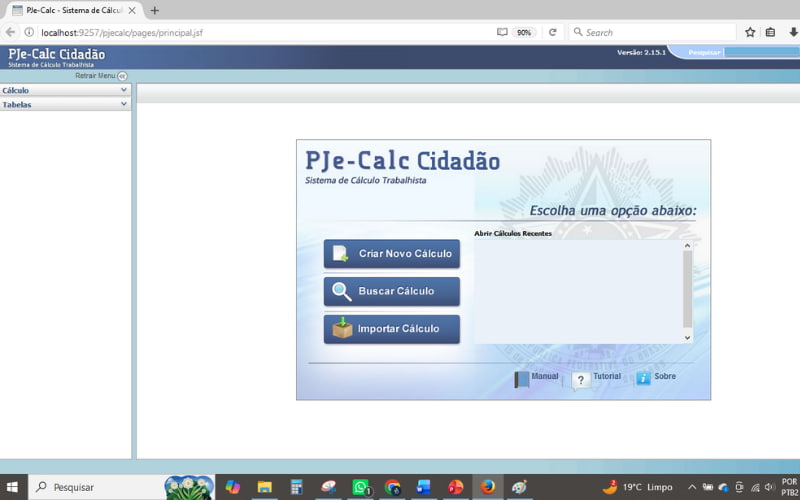Expand the Cálculo menu section
The image size is (800, 500).
(x=65, y=90)
